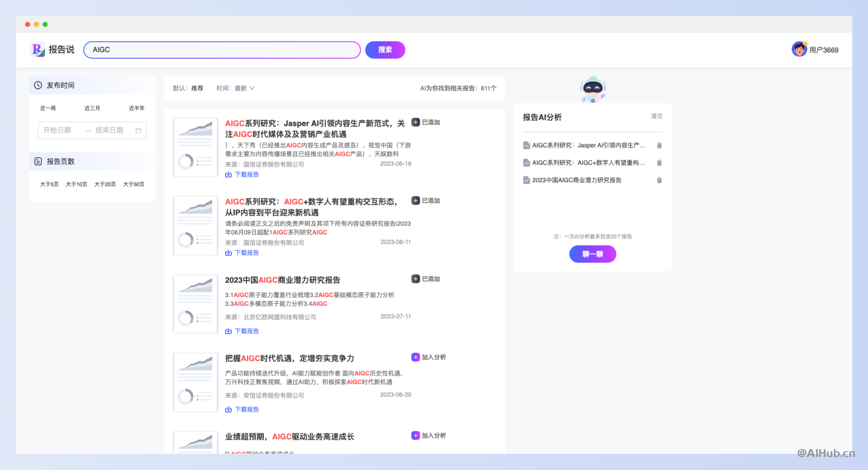Click 来源: 北京亿欧网盟科技有限公司 text
This screenshot has width=868, height=470.
coord(270,317)
